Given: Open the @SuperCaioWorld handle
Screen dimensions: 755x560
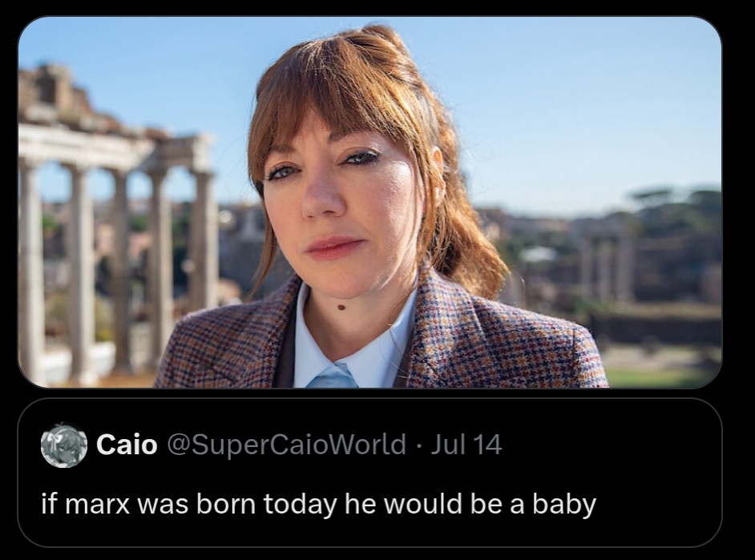Looking at the screenshot, I should coord(285,445).
